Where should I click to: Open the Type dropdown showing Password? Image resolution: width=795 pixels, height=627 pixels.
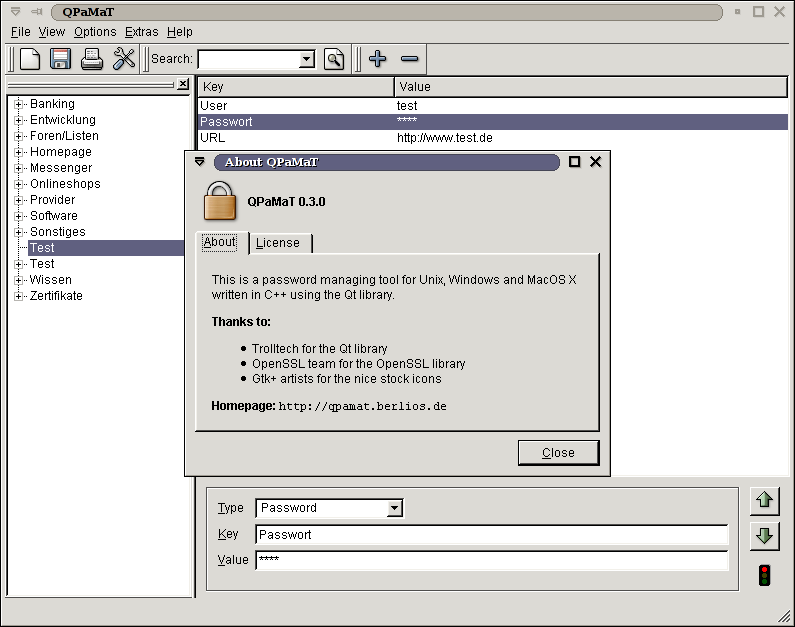(x=394, y=508)
